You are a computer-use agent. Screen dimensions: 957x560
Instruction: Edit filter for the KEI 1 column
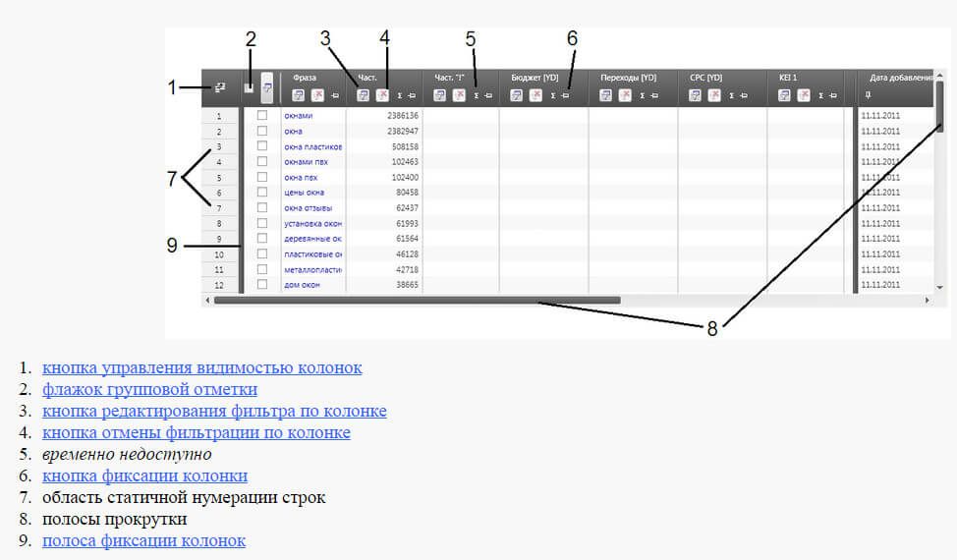tap(784, 95)
